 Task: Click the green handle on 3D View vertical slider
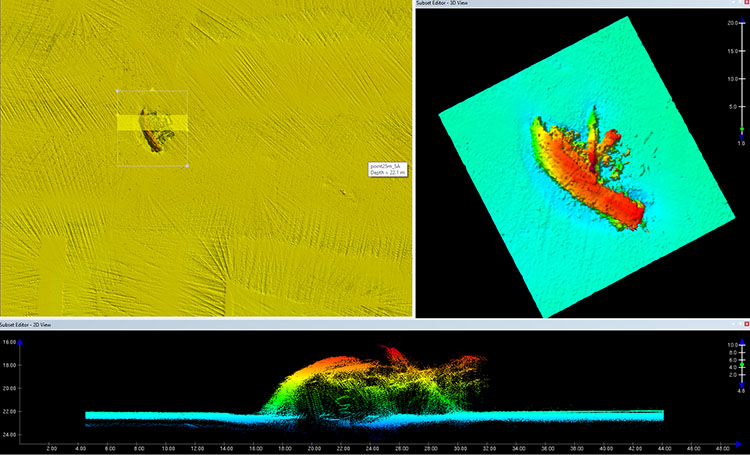pos(742,129)
